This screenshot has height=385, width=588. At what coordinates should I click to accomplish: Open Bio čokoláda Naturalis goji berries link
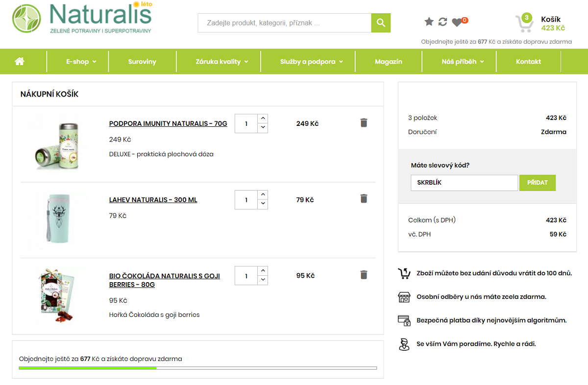(165, 280)
